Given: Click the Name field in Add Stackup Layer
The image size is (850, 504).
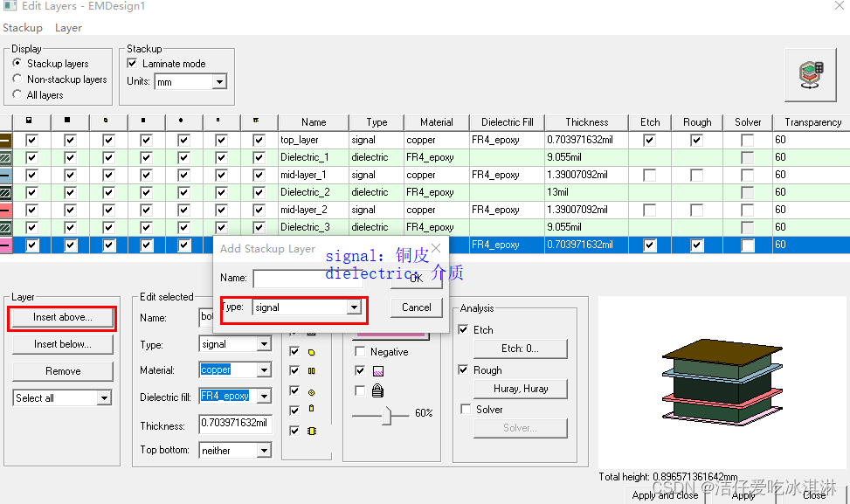Looking at the screenshot, I should [308, 279].
